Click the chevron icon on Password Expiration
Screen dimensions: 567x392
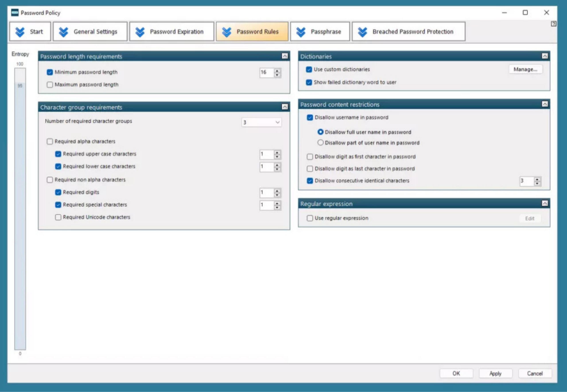click(140, 31)
